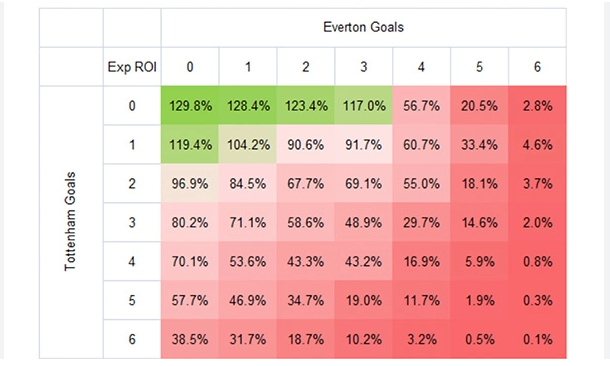This screenshot has width=610, height=366.
Task: Click the 119.4% cell
Action: click(190, 144)
